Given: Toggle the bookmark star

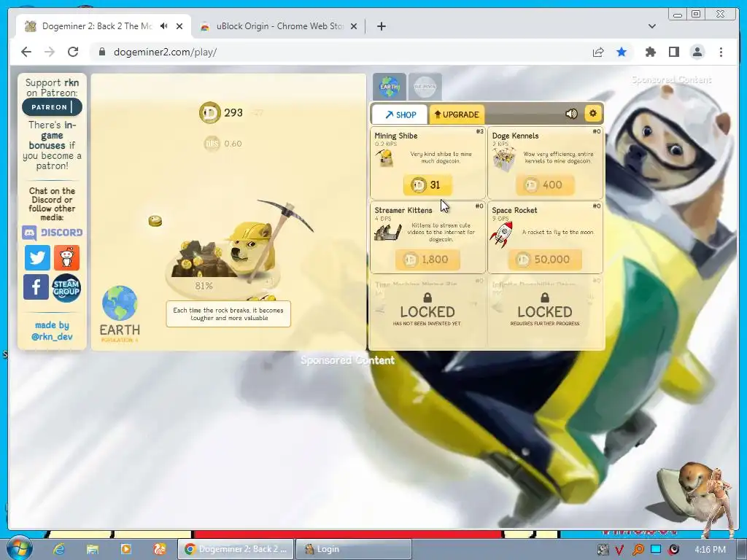Looking at the screenshot, I should [x=622, y=52].
